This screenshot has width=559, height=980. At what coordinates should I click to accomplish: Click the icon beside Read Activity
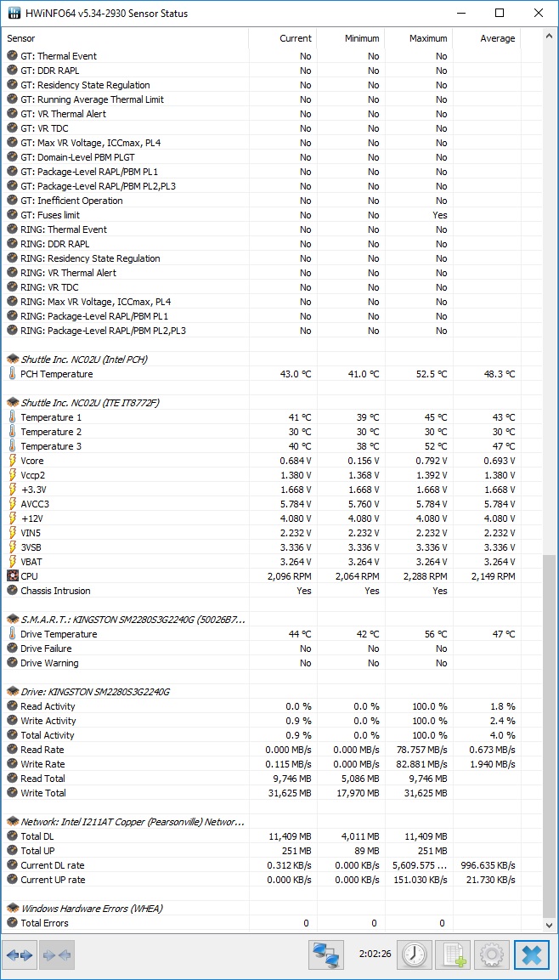click(x=13, y=706)
